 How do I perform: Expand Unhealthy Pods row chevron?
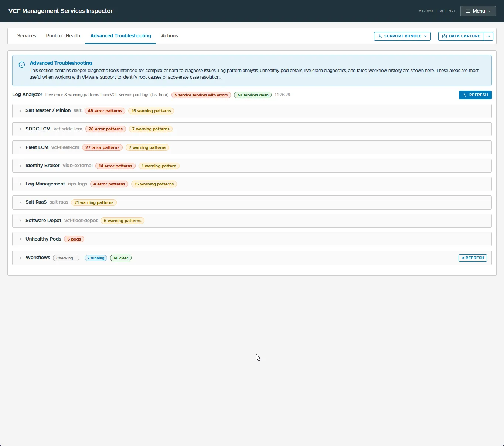point(20,239)
